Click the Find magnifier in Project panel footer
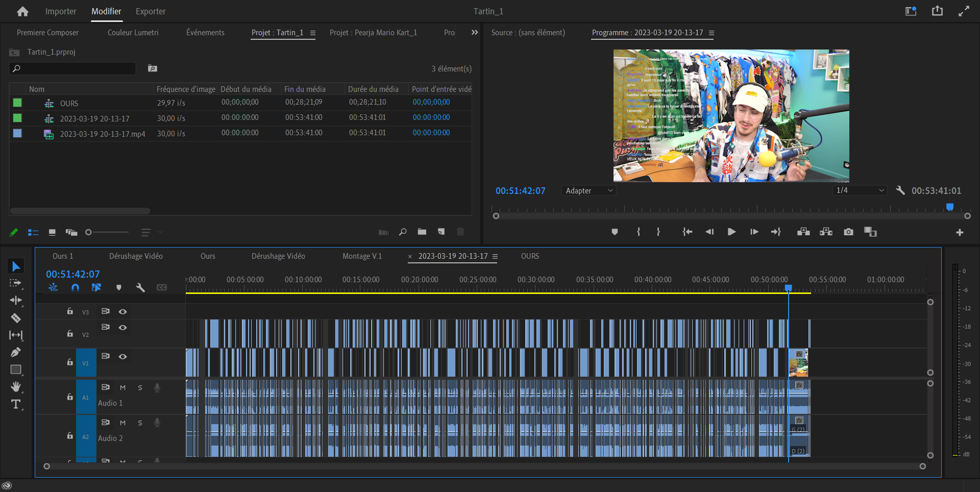Viewport: 980px width, 492px height. 403,232
